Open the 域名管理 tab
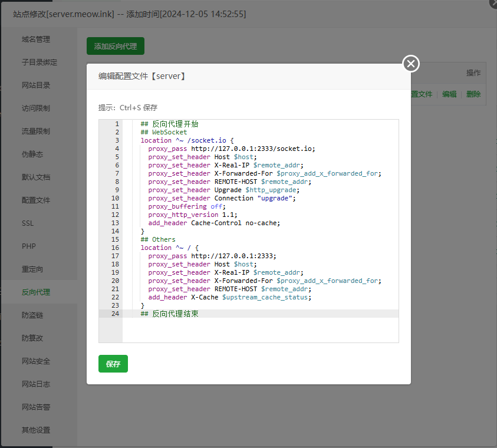 (x=36, y=39)
